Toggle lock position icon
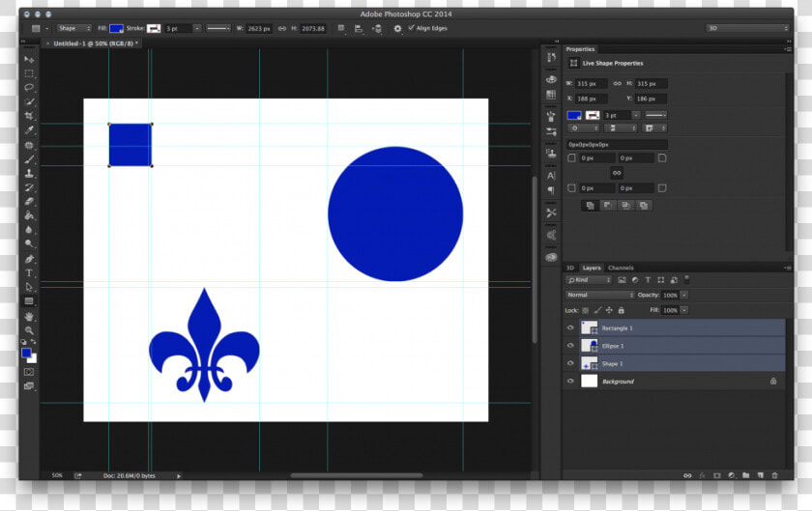The image size is (812, 511). coord(609,310)
